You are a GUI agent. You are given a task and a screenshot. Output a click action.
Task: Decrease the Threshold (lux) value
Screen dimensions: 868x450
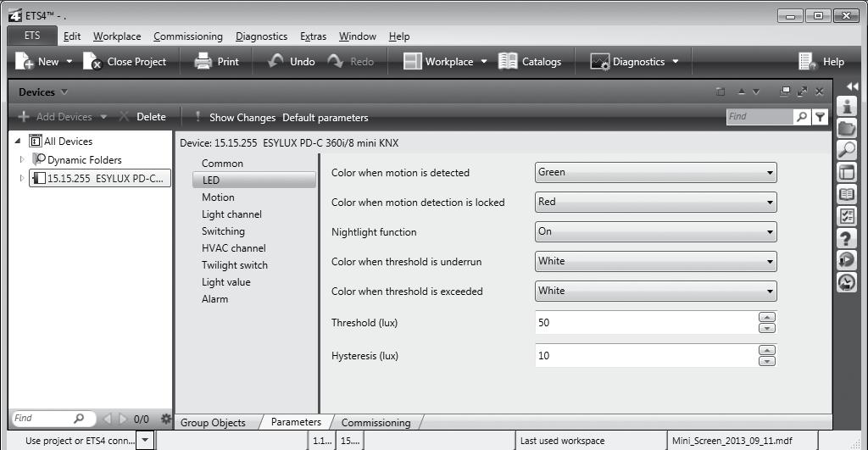tap(766, 328)
